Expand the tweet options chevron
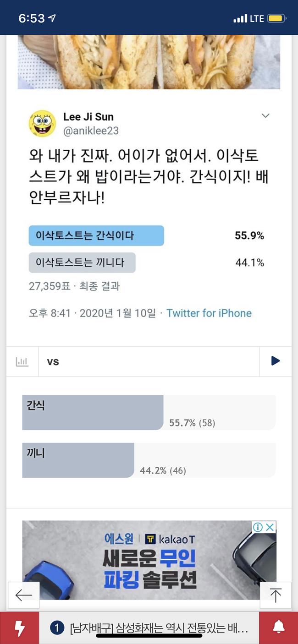298x644 pixels. [265, 116]
